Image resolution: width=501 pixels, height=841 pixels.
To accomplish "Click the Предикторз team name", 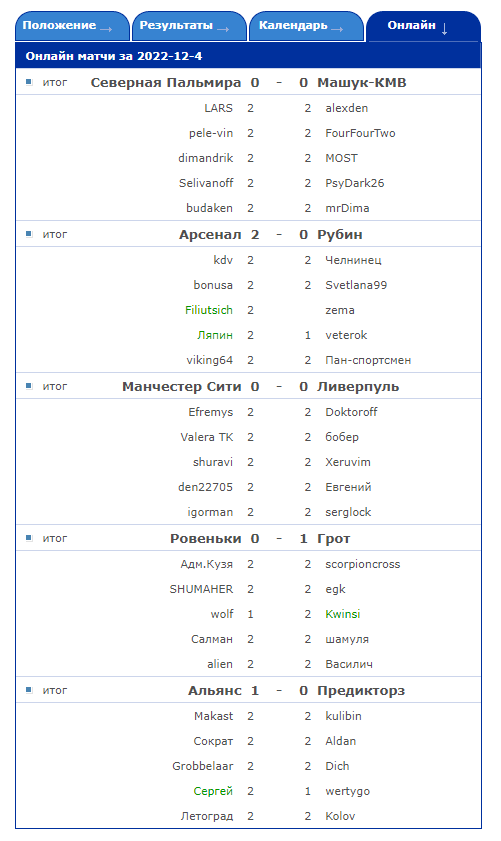I will coord(360,691).
